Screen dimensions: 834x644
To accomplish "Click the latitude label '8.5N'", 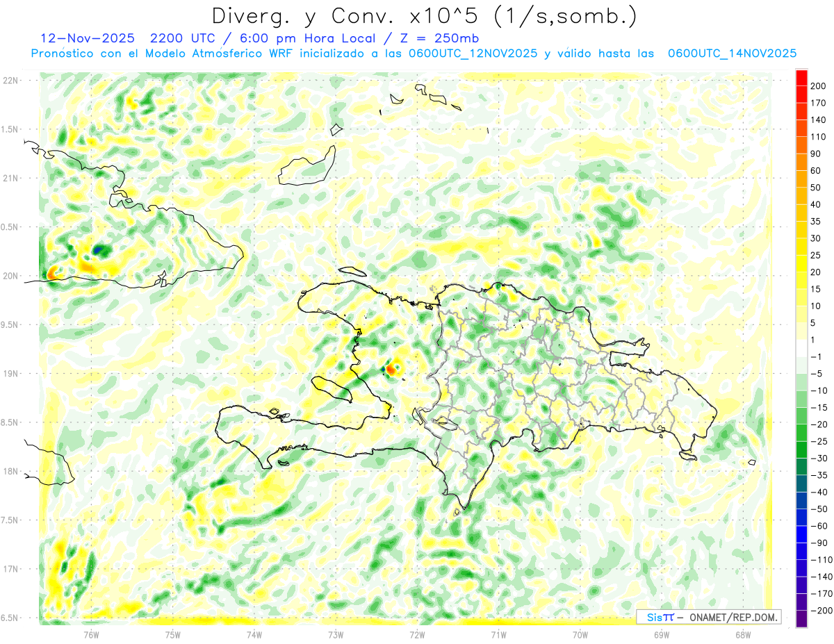I will point(10,422).
